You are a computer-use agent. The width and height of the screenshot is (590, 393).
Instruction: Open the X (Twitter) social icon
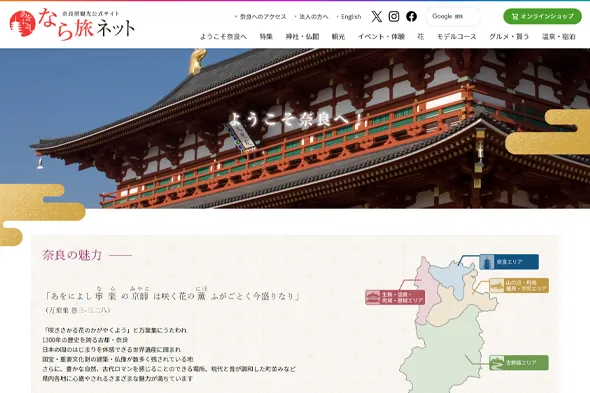(377, 17)
